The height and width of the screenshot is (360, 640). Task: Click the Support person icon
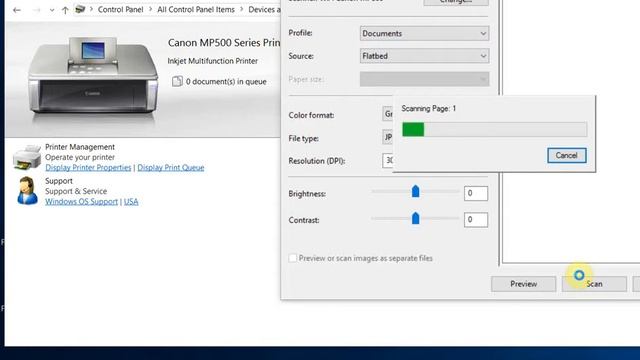[x=27, y=191]
